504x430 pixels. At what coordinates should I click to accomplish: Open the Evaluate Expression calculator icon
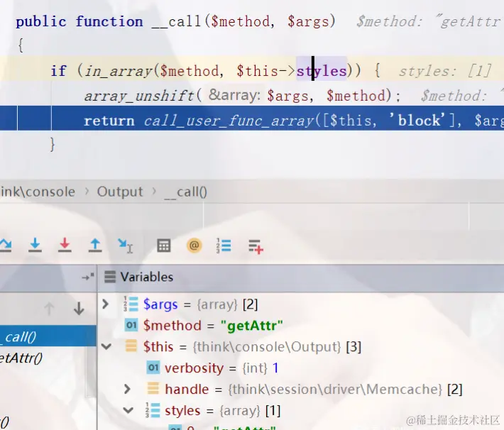point(163,246)
